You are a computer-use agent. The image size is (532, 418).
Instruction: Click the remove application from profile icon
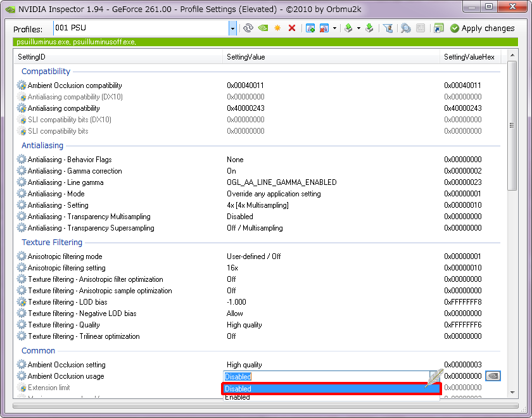pyautogui.click(x=324, y=28)
